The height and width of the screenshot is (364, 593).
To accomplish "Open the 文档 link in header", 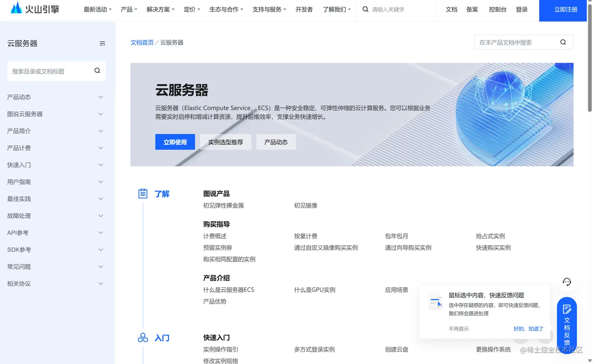I will [x=451, y=9].
